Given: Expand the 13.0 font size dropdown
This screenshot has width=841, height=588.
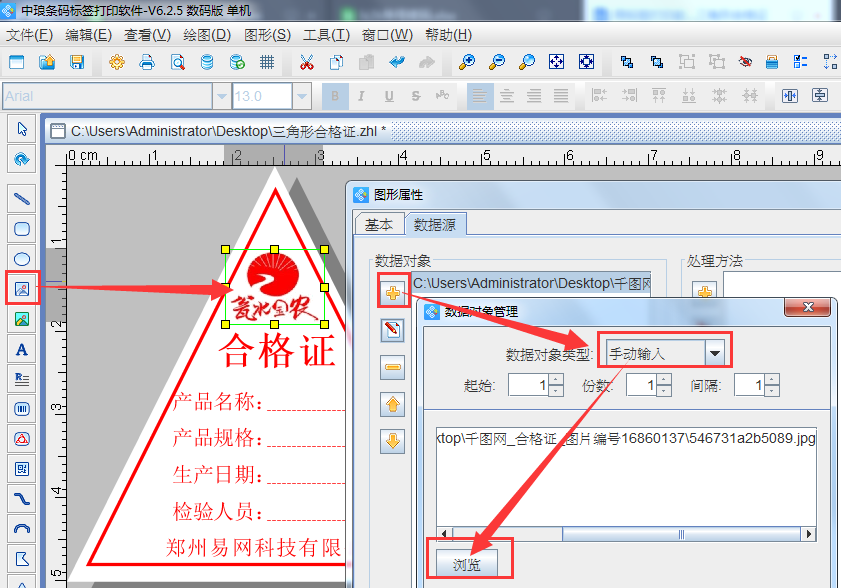Looking at the screenshot, I should click(x=302, y=96).
